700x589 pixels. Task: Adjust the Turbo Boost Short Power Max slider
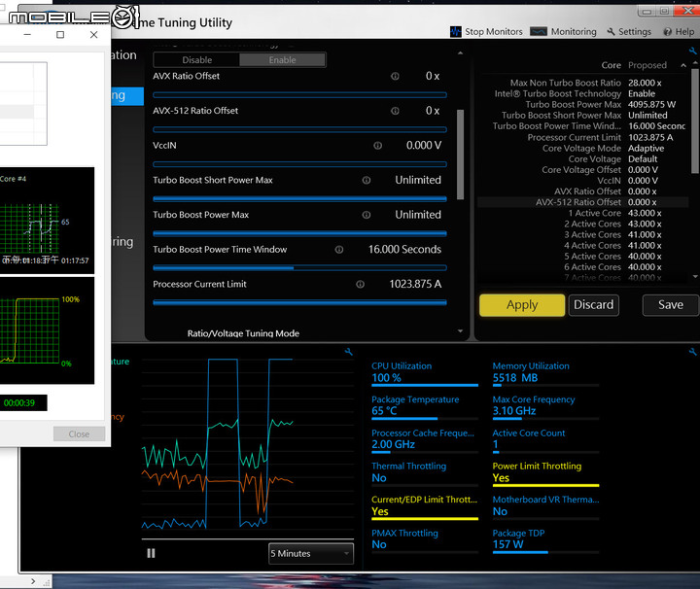pyautogui.click(x=299, y=199)
